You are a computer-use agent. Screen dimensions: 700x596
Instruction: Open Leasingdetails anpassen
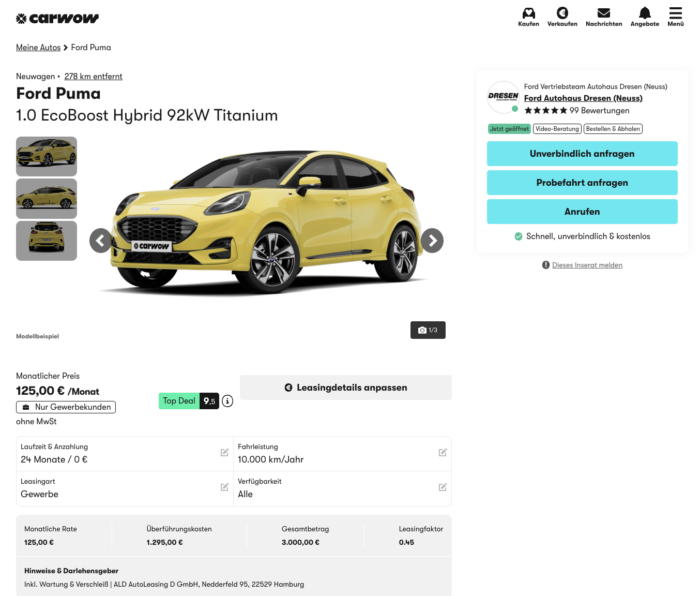coord(345,388)
